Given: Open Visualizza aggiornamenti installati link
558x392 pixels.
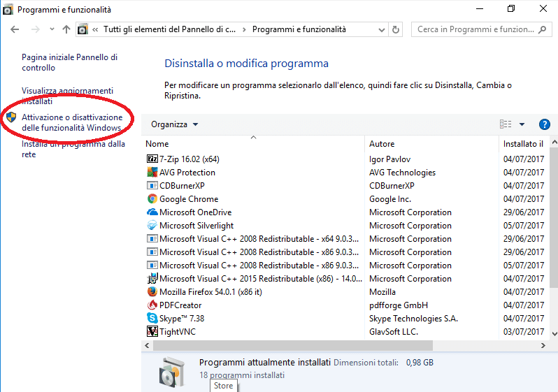Looking at the screenshot, I should point(67,96).
